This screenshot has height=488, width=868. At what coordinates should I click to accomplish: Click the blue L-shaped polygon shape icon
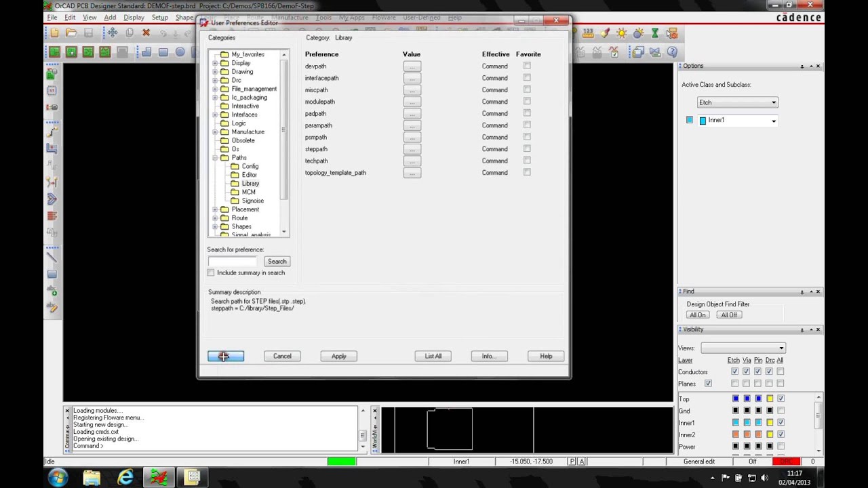coord(146,52)
